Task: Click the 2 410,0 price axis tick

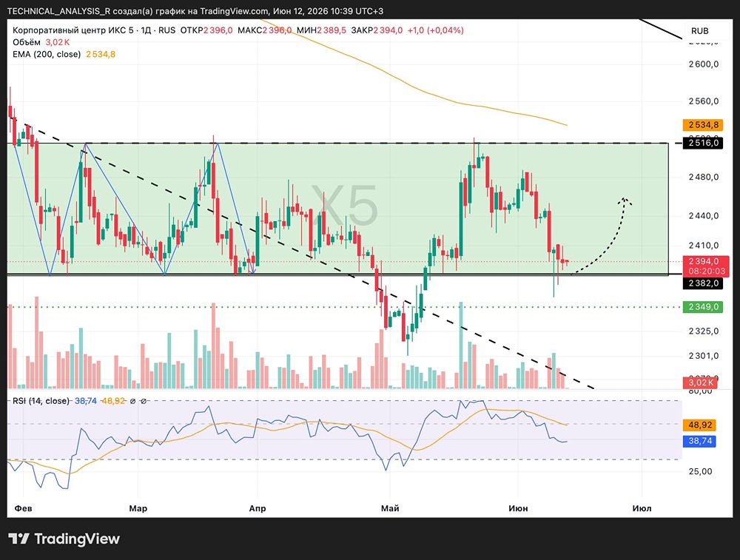Action: click(703, 245)
